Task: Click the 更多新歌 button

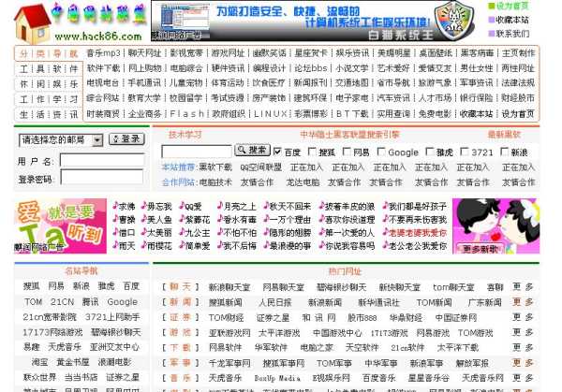Action: [481, 249]
